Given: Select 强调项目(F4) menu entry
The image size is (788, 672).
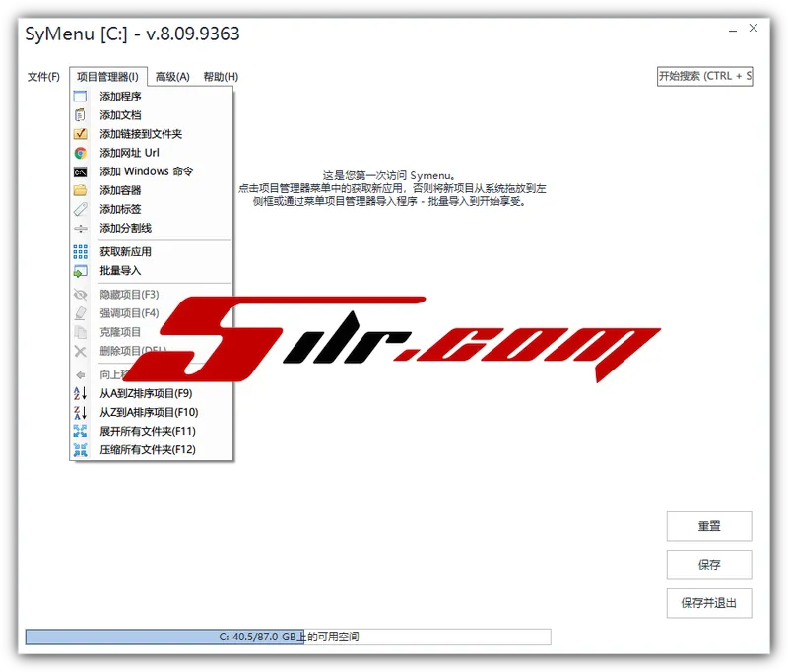Looking at the screenshot, I should 151,313.
